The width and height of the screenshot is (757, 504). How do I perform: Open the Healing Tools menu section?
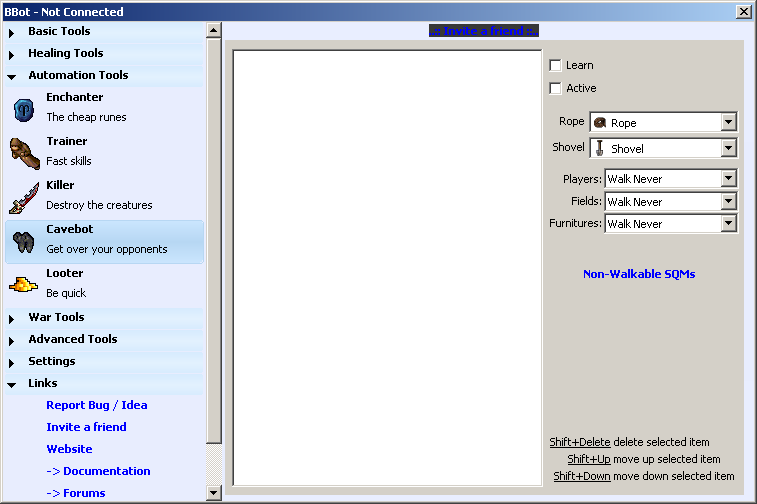coord(65,53)
